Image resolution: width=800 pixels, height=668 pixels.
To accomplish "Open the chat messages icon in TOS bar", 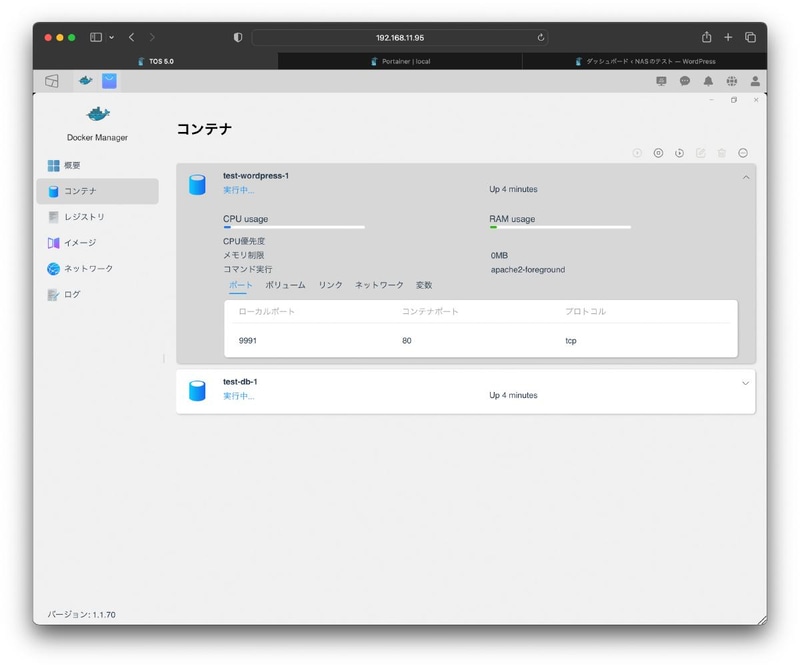I will (x=685, y=81).
